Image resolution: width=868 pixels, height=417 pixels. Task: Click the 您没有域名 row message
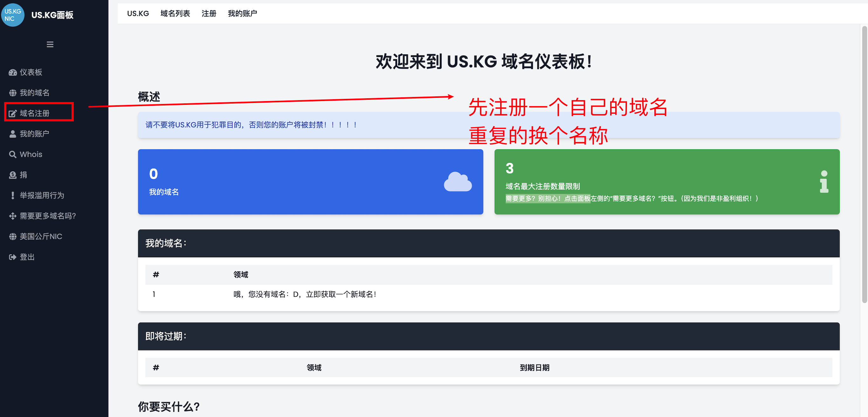pyautogui.click(x=305, y=295)
